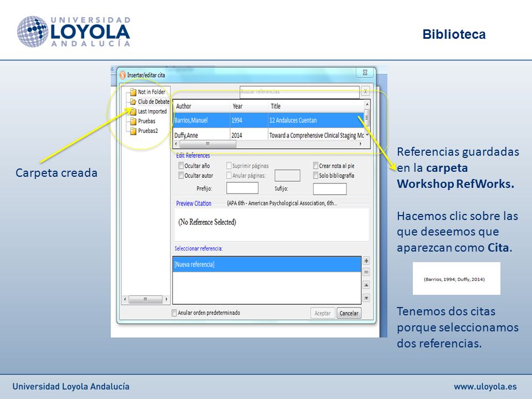Select the Barrios, Manuel reference row

click(268, 120)
